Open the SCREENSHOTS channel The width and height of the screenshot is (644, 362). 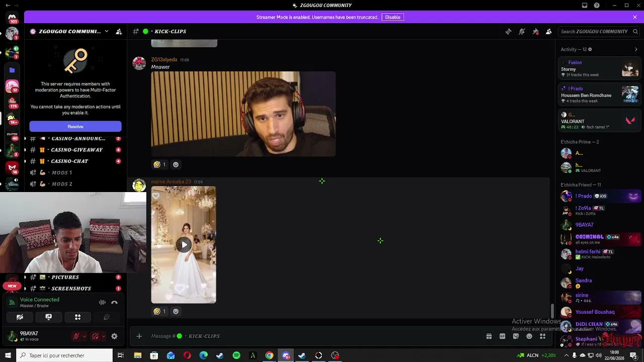coord(75,289)
